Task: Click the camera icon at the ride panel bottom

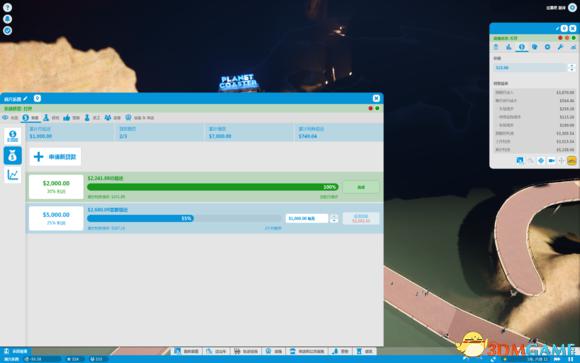Action: click(x=551, y=161)
